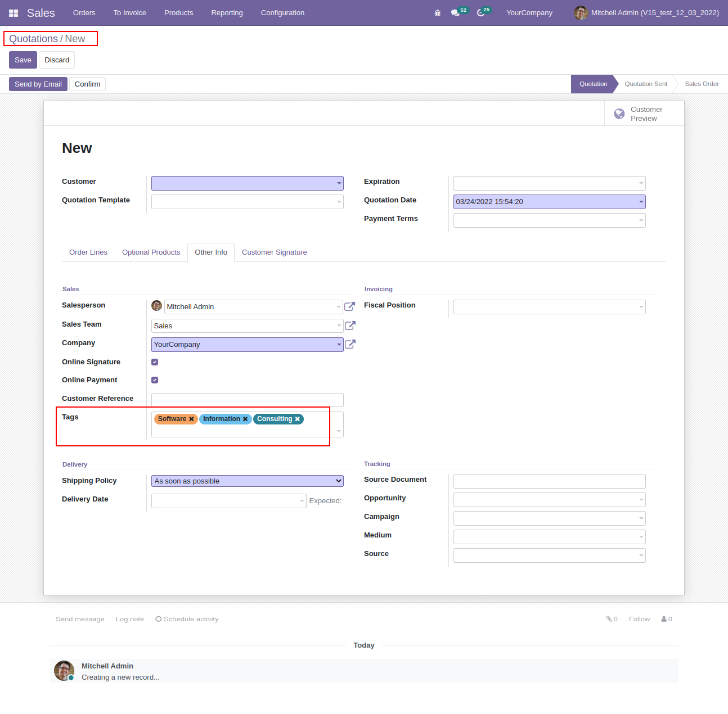
Task: Click the Follow button
Action: pos(639,619)
